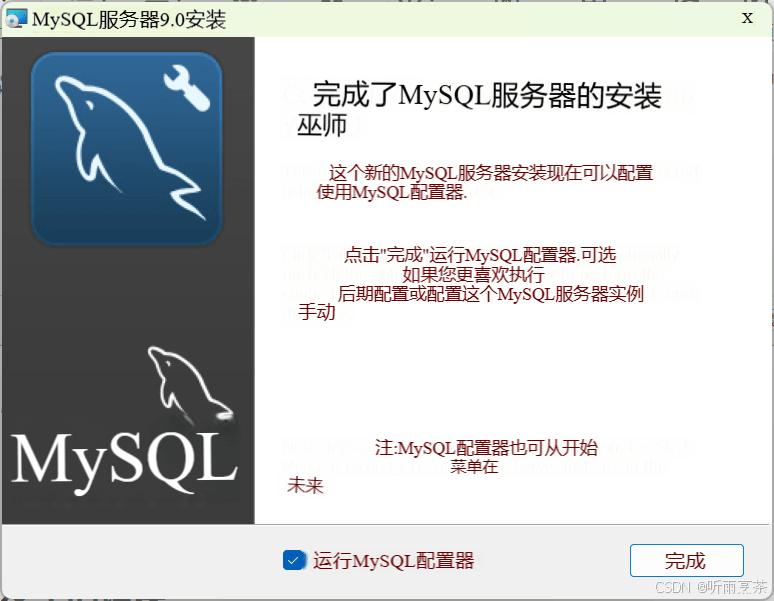Click the text 菜单在

474,466
